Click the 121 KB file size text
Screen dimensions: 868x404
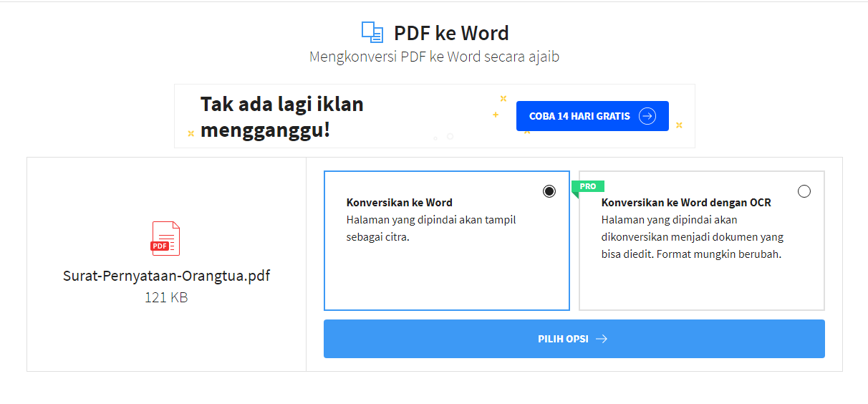pos(166,297)
